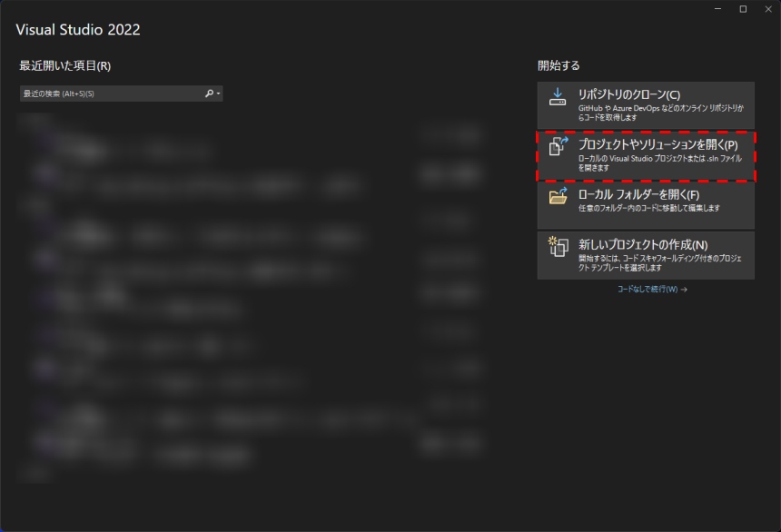The image size is (781, 532).
Task: Click the create new project icon
Action: [x=558, y=247]
